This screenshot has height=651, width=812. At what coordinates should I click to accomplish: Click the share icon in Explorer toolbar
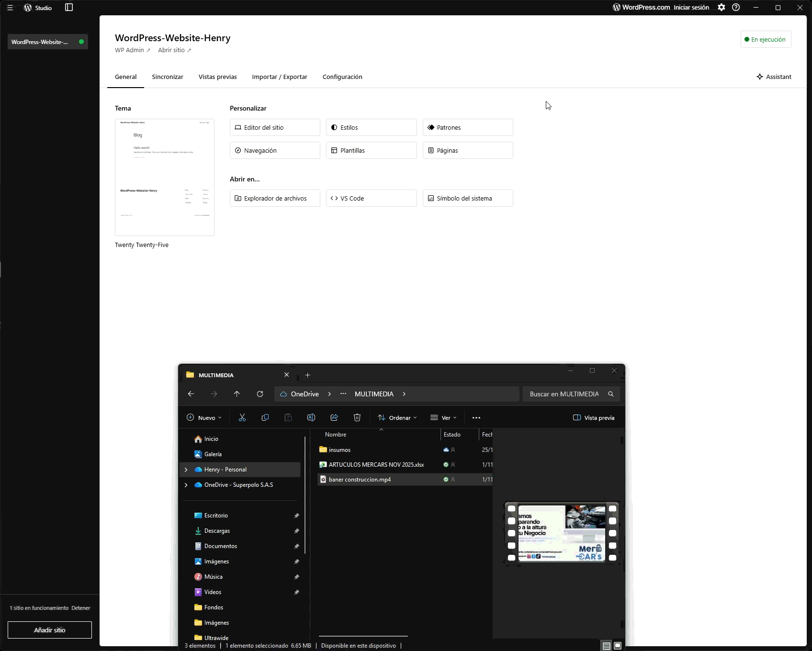334,418
